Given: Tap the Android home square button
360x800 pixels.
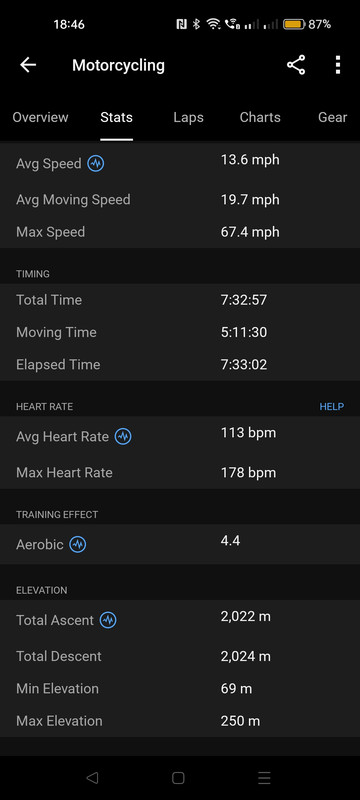Looking at the screenshot, I should click(178, 778).
